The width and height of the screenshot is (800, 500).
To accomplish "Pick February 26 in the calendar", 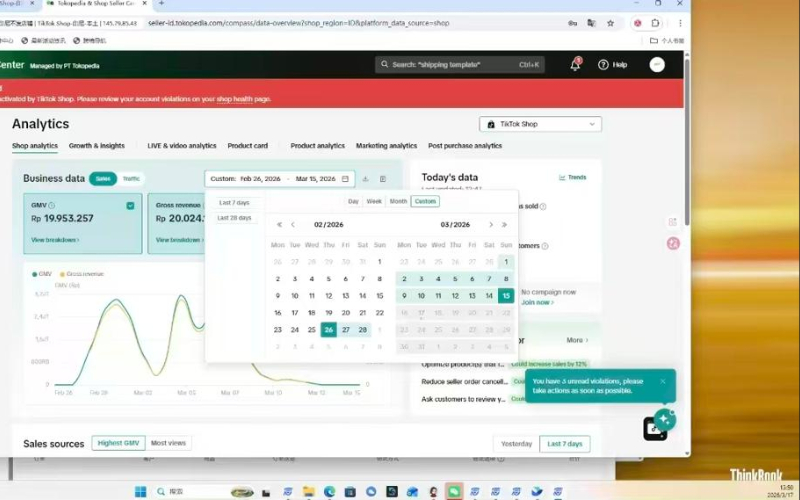I will (x=329, y=330).
